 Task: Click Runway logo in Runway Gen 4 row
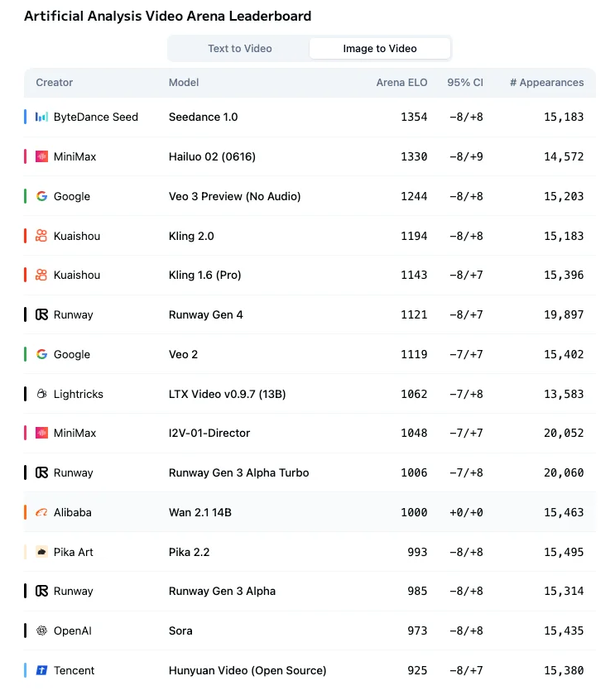coord(41,314)
